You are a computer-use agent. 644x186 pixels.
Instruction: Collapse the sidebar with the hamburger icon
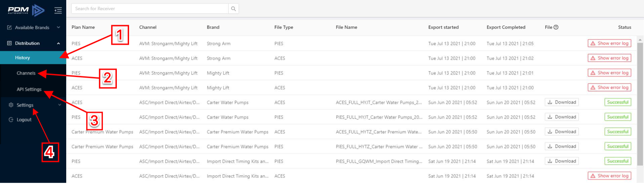point(58,11)
